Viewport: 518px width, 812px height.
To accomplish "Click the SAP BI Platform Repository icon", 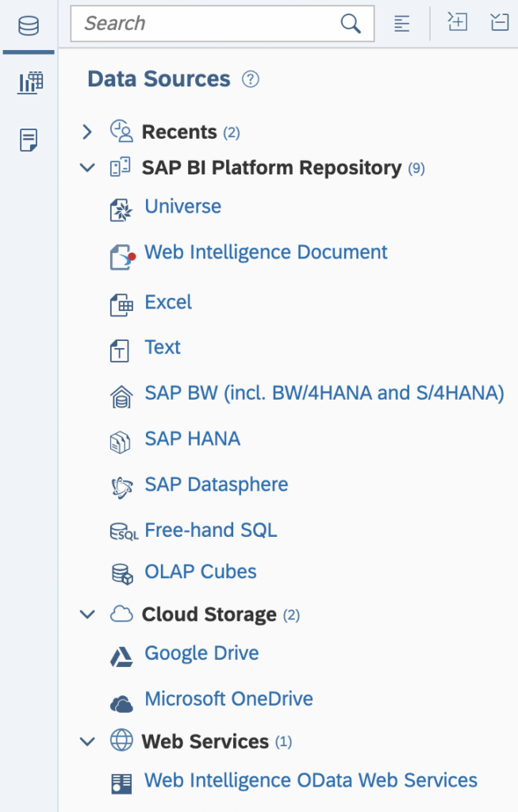I will 120,167.
